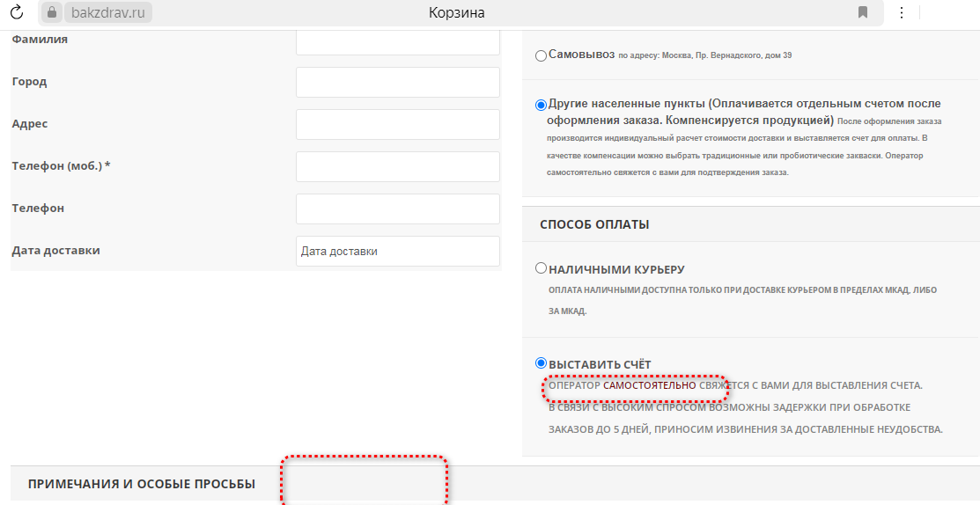Click the Телефон (моб.) input field
980x505 pixels.
[x=398, y=166]
